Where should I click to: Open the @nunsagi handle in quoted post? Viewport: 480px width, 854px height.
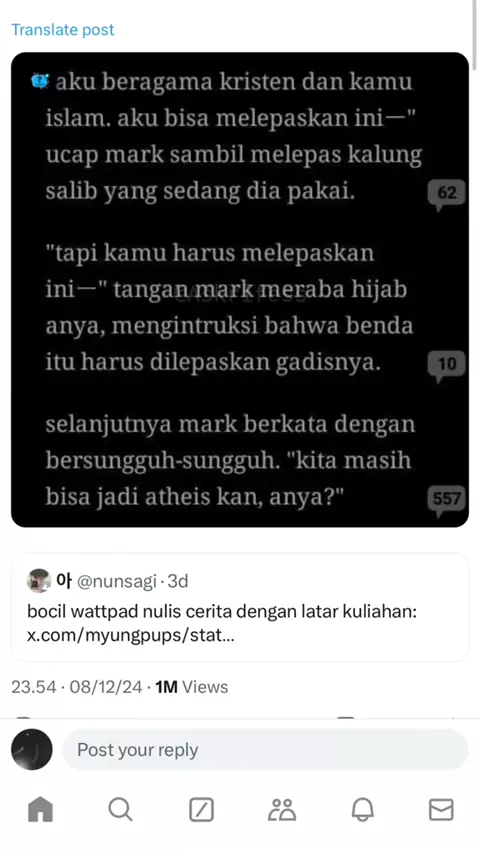(x=118, y=581)
